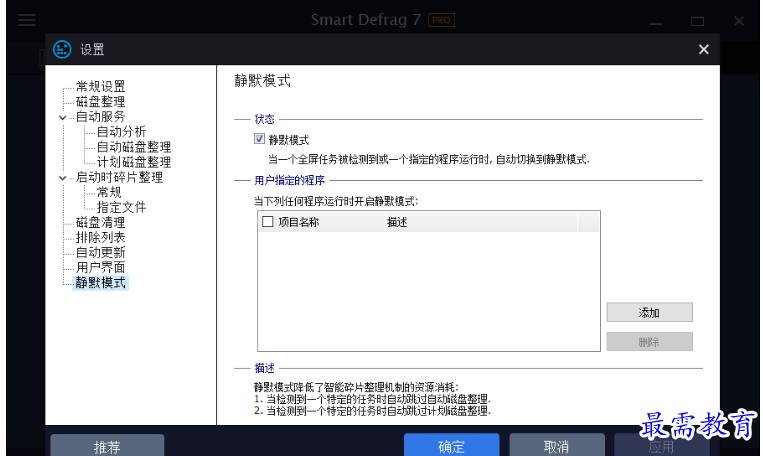Click the Smart Defrag logo icon in settings title
This screenshot has height=456, width=763.
click(62, 49)
